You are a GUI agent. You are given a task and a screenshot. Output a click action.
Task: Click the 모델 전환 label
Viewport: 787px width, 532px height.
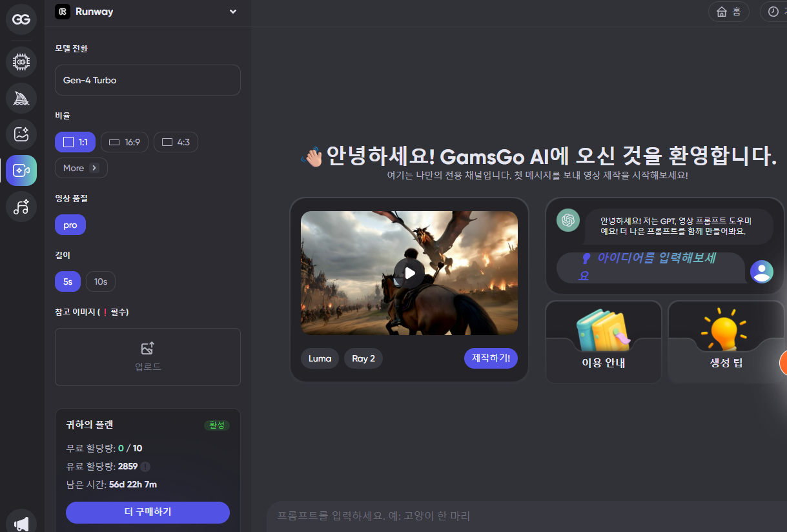click(x=72, y=48)
